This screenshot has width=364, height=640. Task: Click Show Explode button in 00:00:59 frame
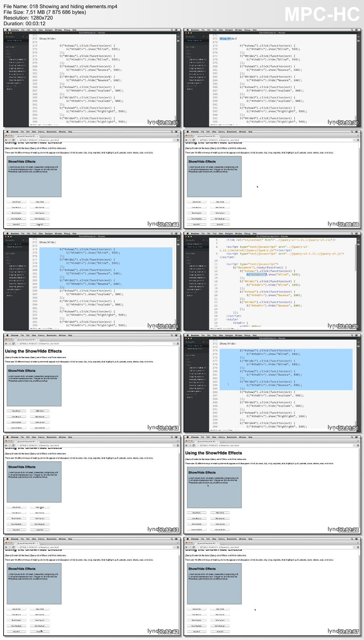[197, 213]
